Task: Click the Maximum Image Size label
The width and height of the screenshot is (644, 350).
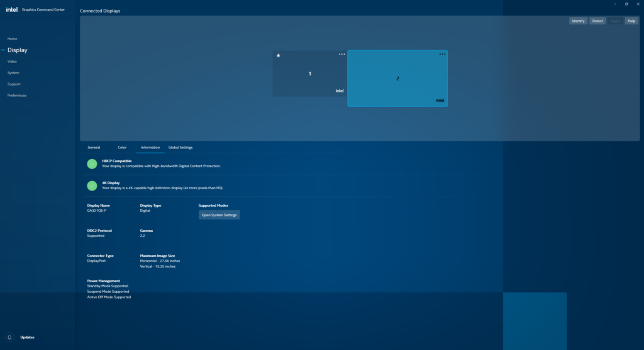Action: point(157,256)
